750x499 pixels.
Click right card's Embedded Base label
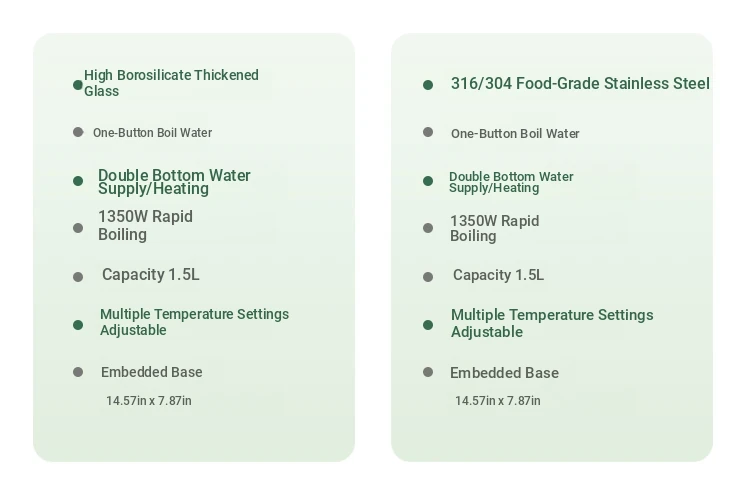[504, 373]
